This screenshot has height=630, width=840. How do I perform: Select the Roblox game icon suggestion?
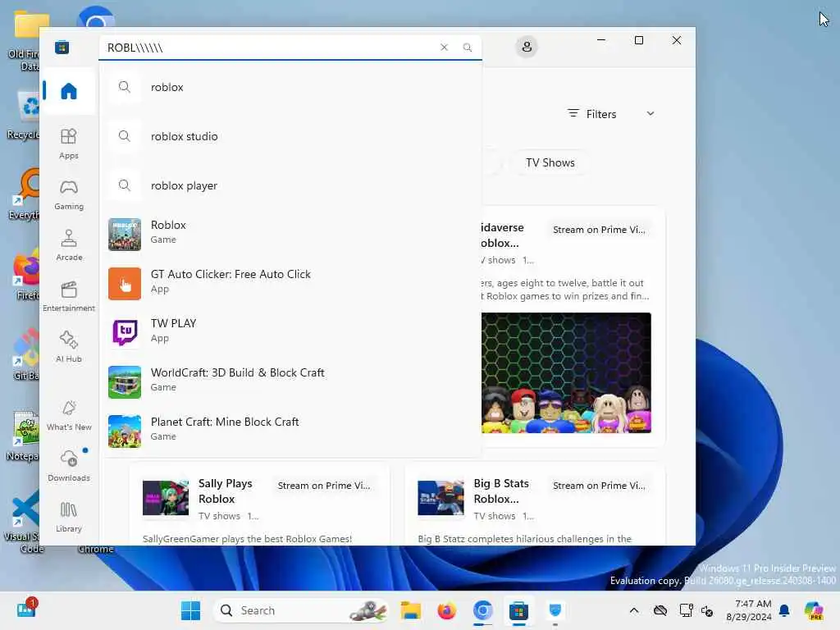(125, 234)
